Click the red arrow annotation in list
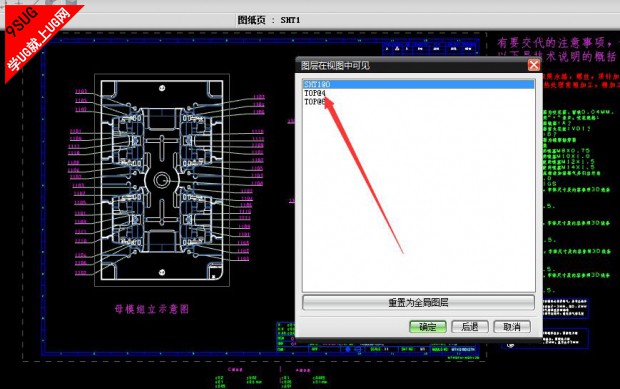Screen dimensions: 620x389 (x=364, y=174)
